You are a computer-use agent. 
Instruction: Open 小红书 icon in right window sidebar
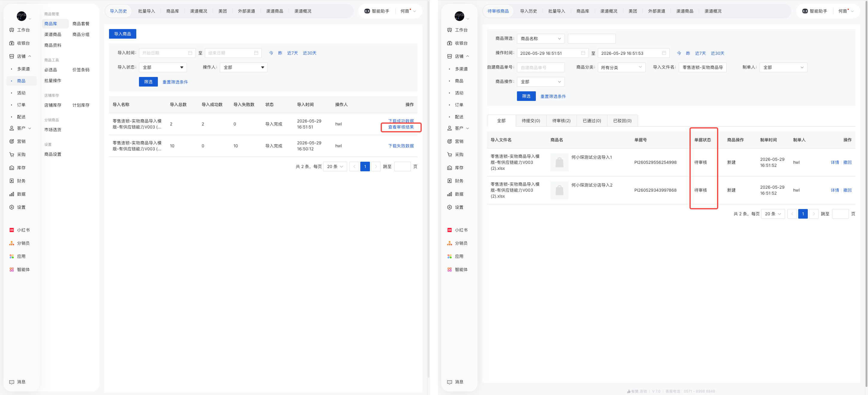coord(449,230)
